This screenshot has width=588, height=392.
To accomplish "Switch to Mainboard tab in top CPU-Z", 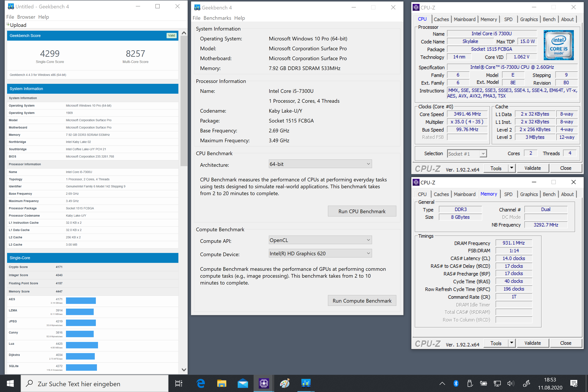I will tap(464, 19).
